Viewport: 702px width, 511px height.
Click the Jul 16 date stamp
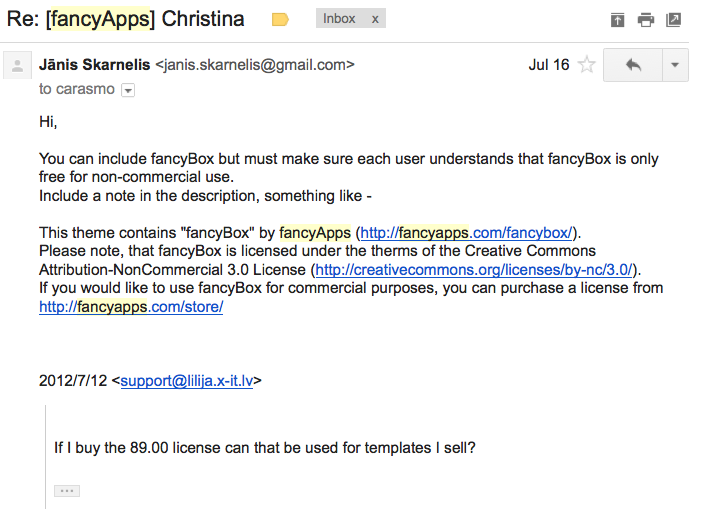click(x=548, y=65)
